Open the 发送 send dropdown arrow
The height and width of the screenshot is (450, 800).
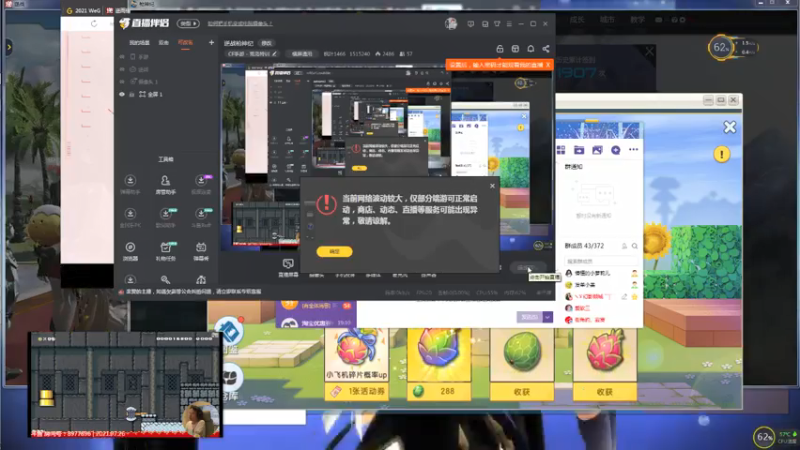tap(547, 317)
